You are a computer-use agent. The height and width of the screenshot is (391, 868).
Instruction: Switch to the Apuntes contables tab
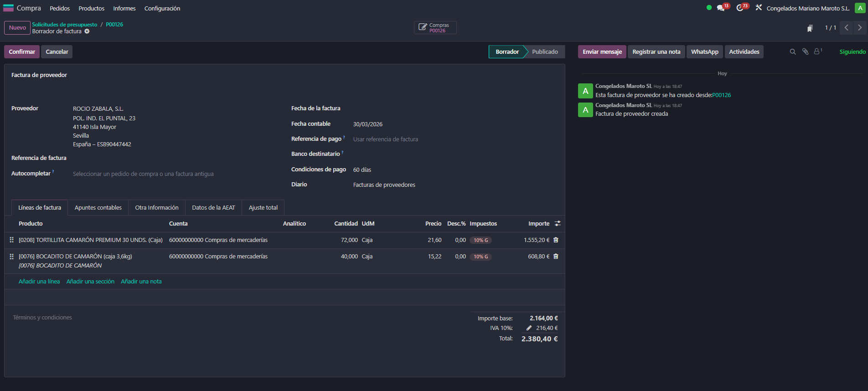point(98,208)
